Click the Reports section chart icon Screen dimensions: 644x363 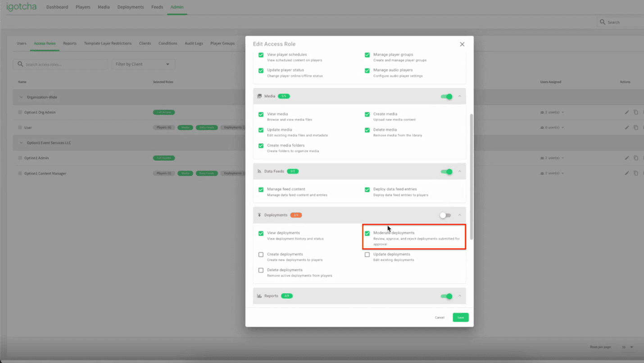259,296
